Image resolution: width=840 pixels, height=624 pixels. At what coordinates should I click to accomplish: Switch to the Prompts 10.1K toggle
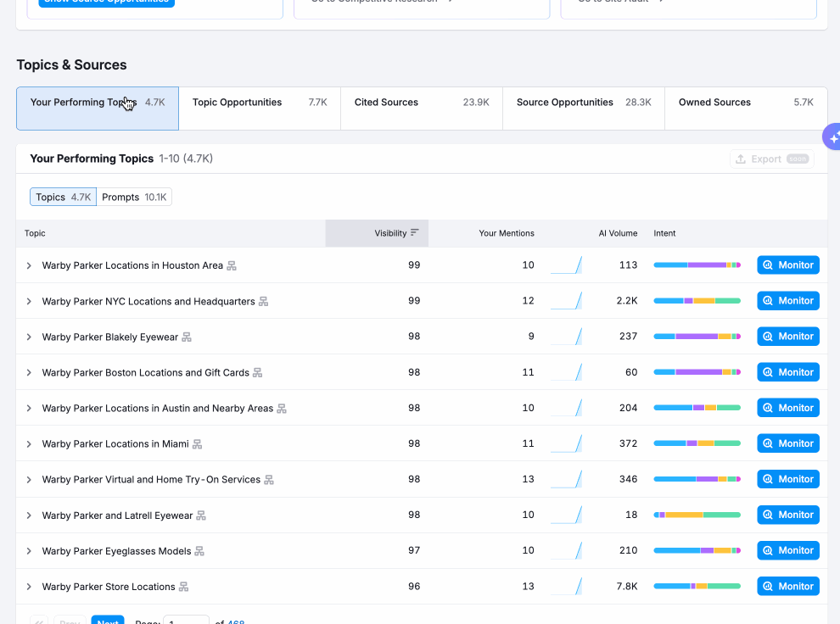coord(134,198)
